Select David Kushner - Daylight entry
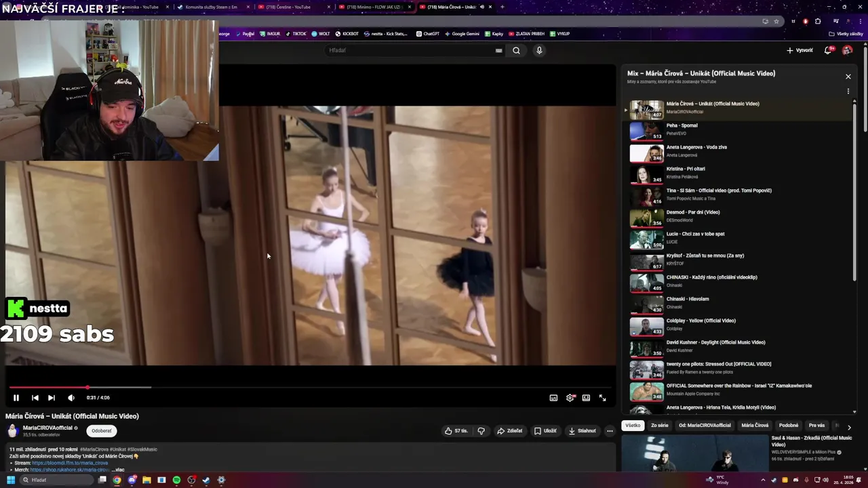Viewport: 868px width, 488px height. pyautogui.click(x=739, y=348)
